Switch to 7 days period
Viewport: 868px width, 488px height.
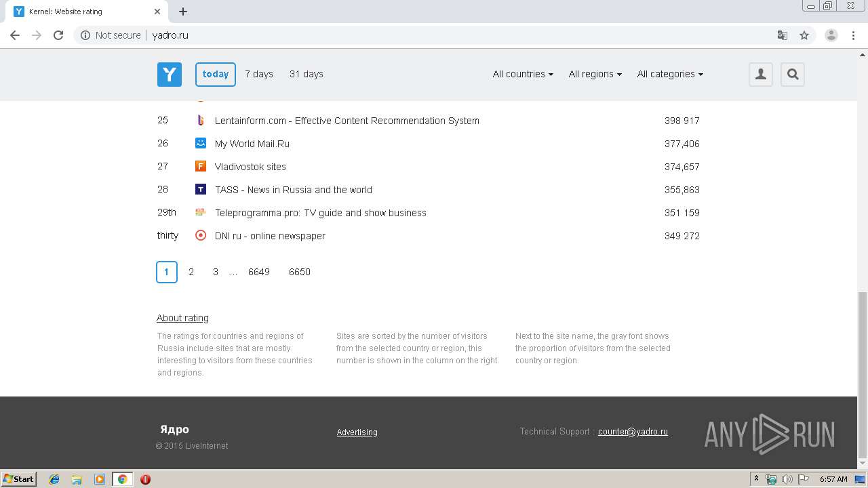[259, 74]
